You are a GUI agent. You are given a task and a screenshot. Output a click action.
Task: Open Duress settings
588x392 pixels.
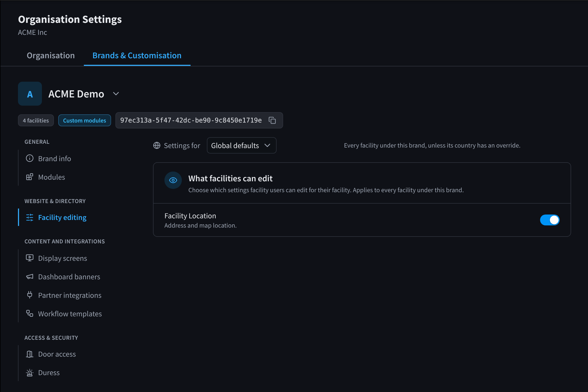[x=49, y=372]
